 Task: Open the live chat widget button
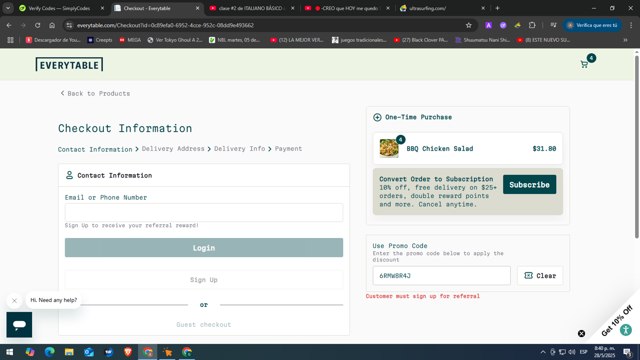(x=19, y=324)
